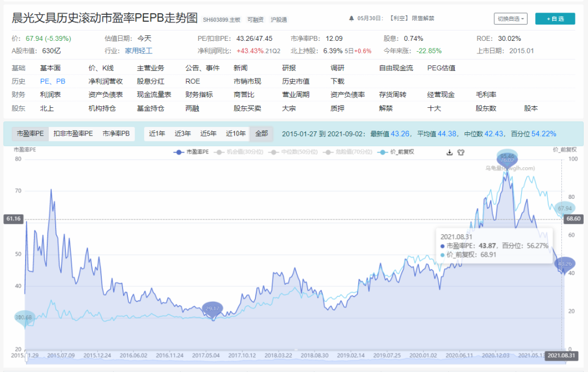Screen dimensions: 588x372
Task: View 财务指标 link
Action: tap(199, 95)
